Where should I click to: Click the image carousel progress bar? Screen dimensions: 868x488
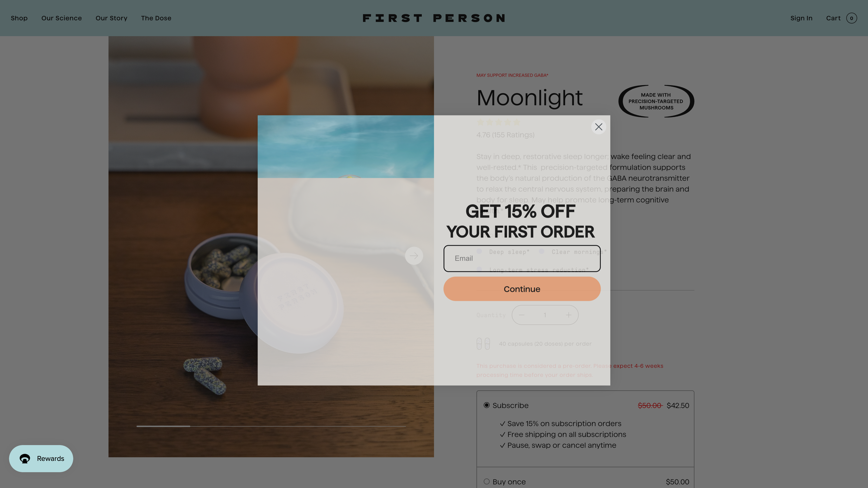pyautogui.click(x=271, y=426)
